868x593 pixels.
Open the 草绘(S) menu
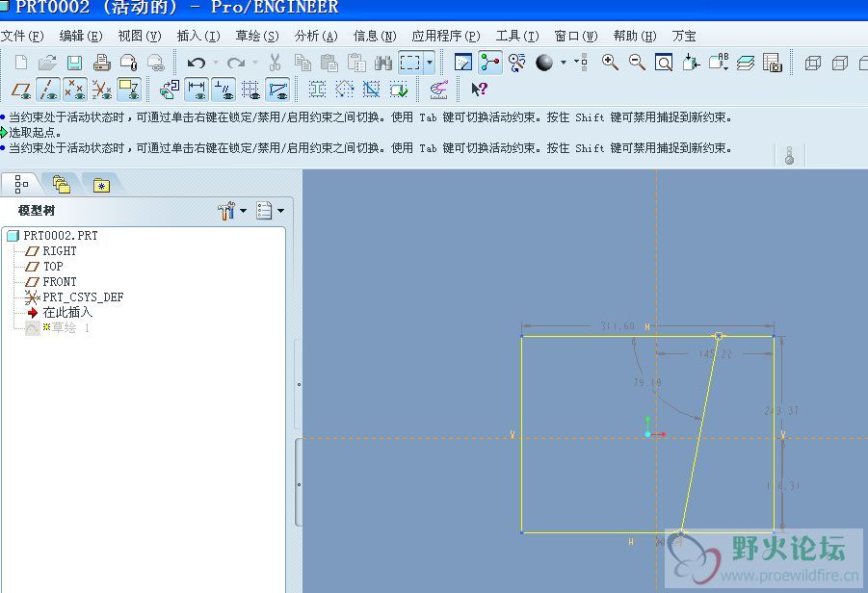click(x=257, y=36)
